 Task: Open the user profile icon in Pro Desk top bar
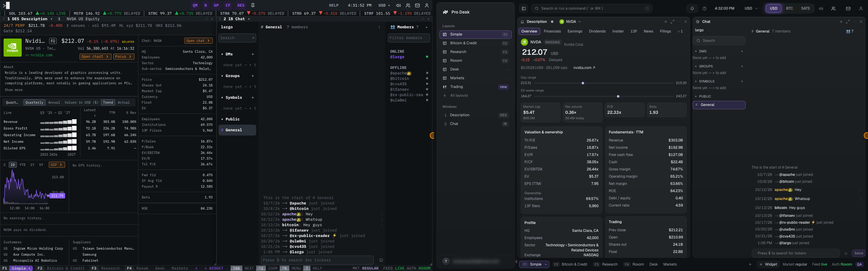(861, 8)
